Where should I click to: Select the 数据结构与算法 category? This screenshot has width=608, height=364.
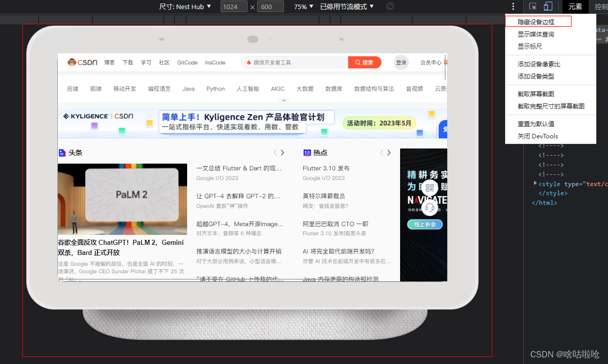[x=374, y=89]
